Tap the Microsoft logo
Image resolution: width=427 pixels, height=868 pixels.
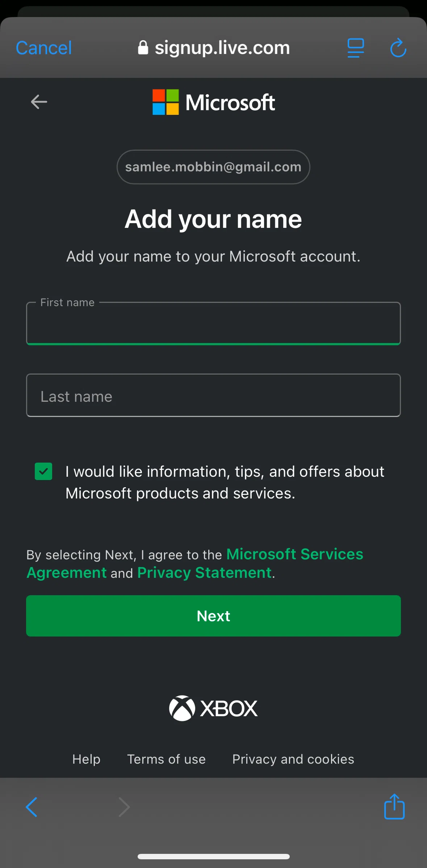coord(213,102)
